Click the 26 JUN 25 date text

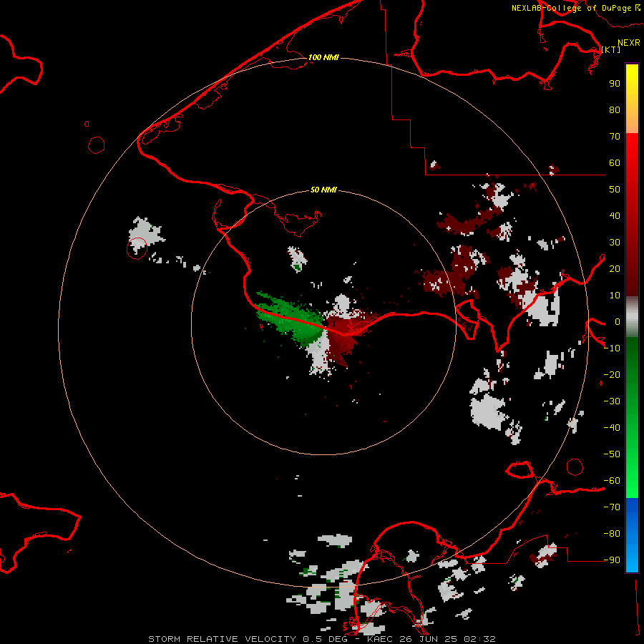431,639
